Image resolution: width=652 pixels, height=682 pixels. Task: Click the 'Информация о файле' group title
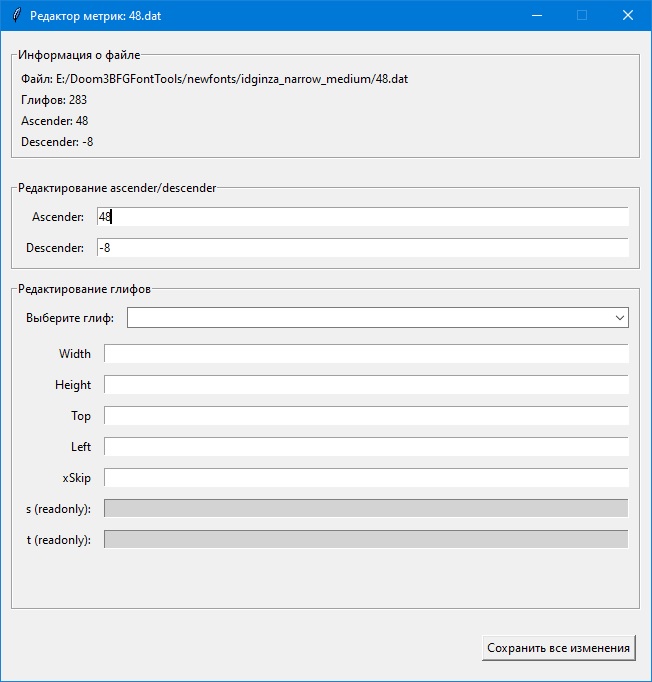(x=79, y=55)
